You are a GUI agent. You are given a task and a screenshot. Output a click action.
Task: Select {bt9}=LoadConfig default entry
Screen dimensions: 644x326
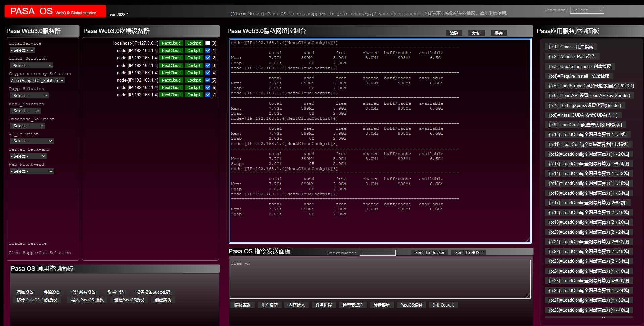click(585, 125)
